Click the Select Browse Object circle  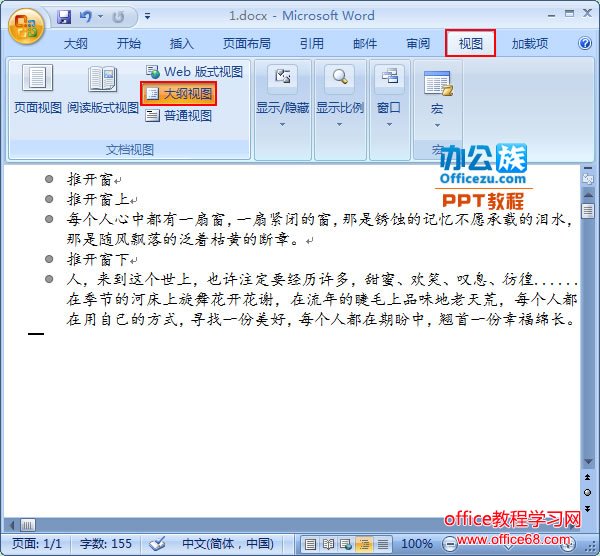coord(587,492)
